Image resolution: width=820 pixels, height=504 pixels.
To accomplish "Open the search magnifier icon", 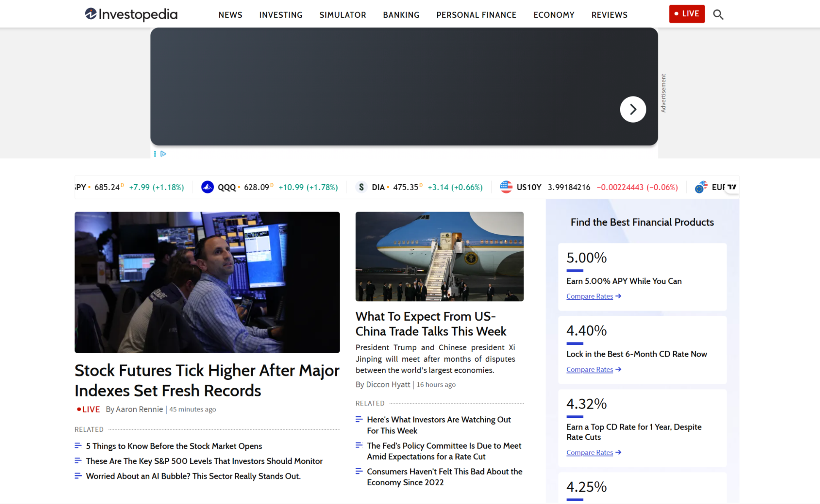I will point(718,14).
